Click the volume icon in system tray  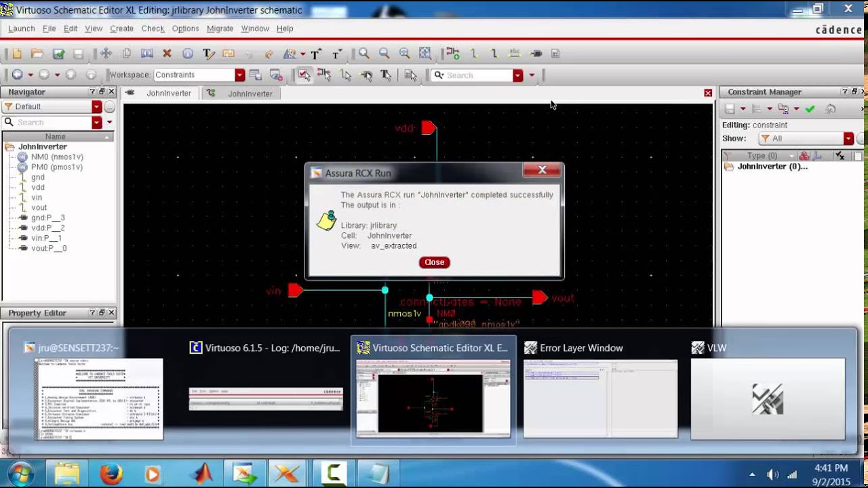[x=772, y=474]
